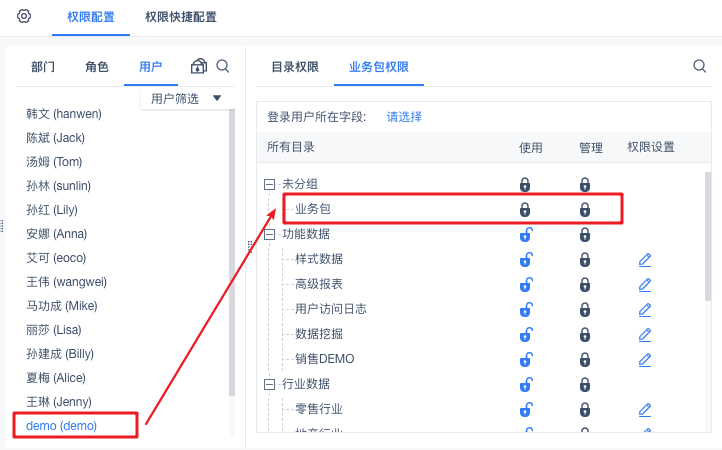Click the settings gear icon
The height and width of the screenshot is (450, 722).
(x=24, y=16)
